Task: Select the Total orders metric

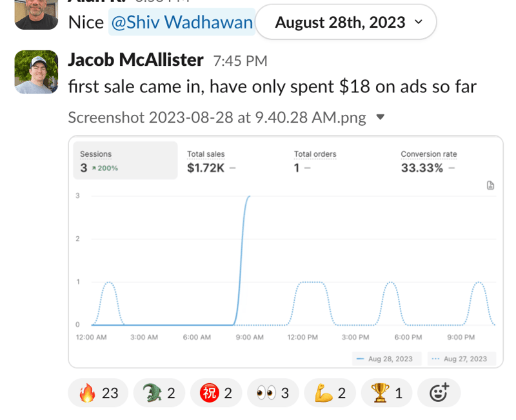Action: click(x=315, y=162)
